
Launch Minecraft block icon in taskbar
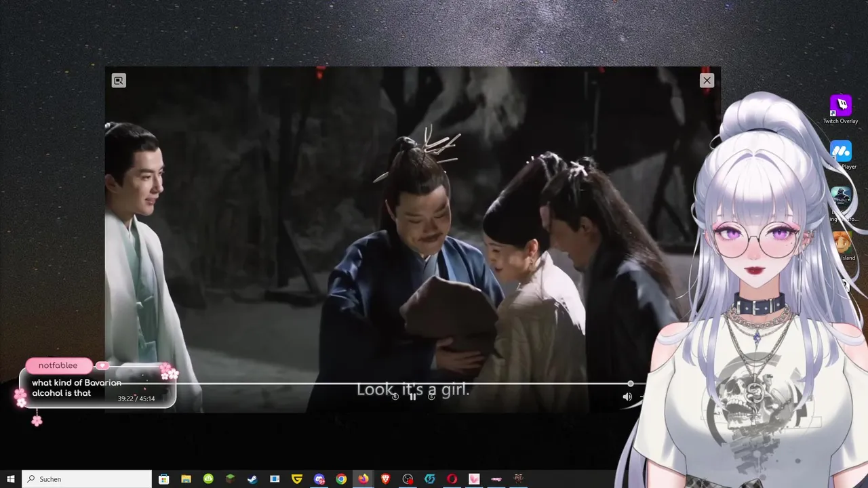click(x=230, y=479)
